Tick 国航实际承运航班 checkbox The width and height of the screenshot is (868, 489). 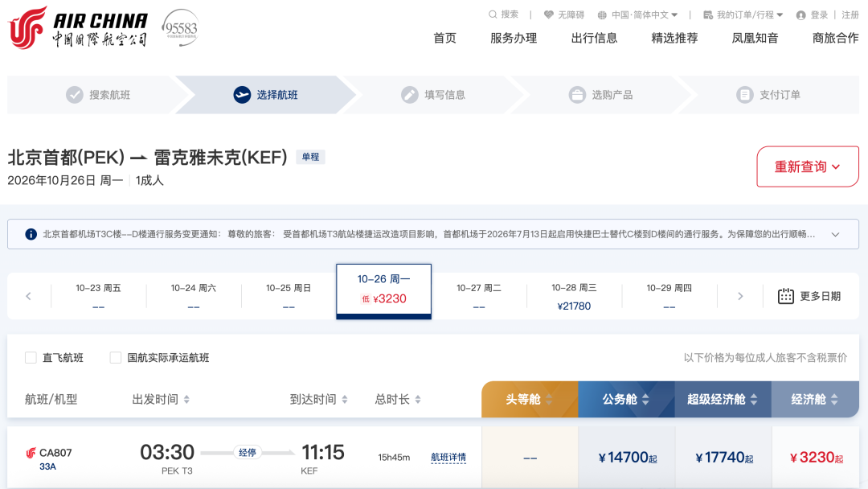coord(115,358)
